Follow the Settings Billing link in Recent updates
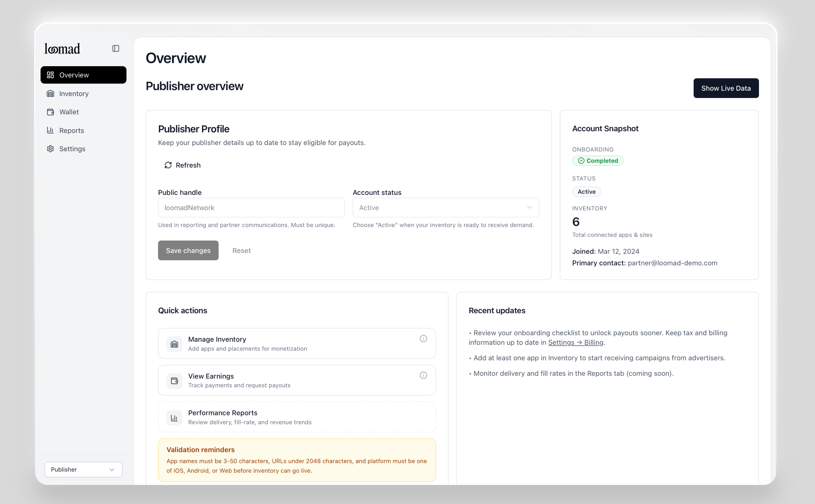Image resolution: width=815 pixels, height=504 pixels. click(576, 342)
